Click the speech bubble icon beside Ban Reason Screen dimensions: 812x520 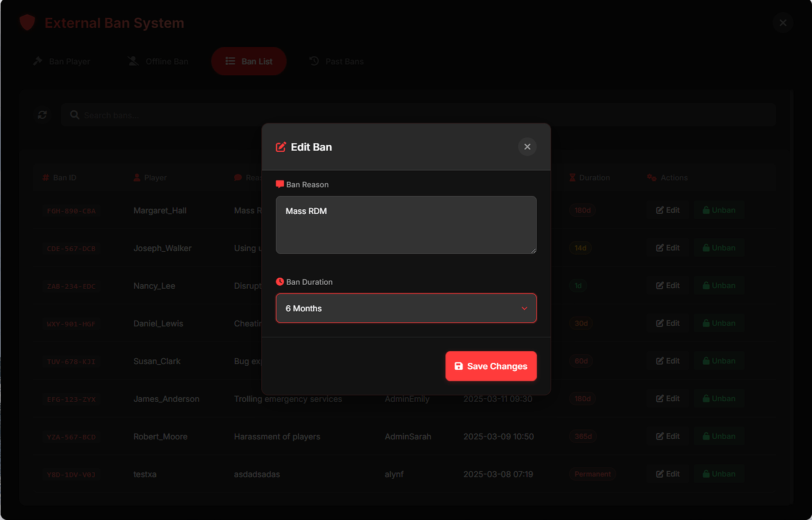279,184
